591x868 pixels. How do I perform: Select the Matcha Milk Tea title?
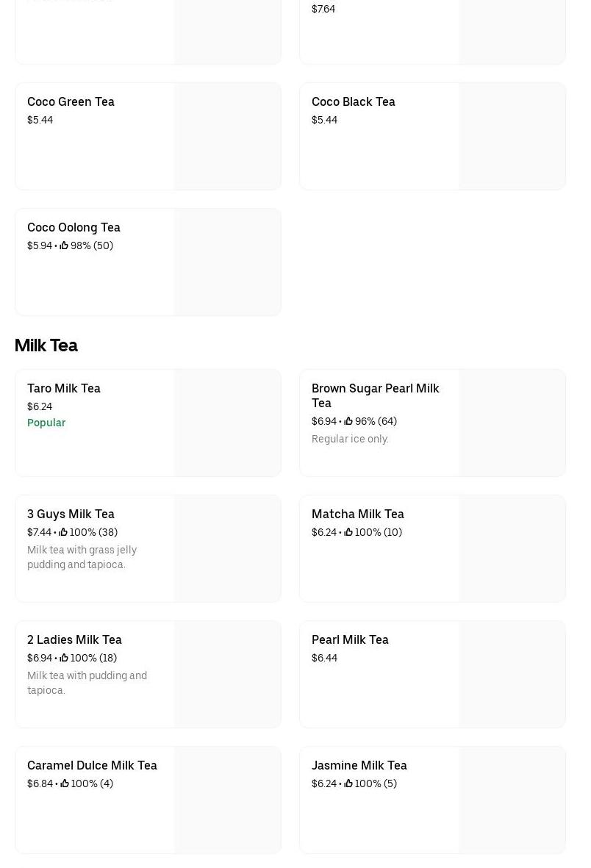point(357,514)
